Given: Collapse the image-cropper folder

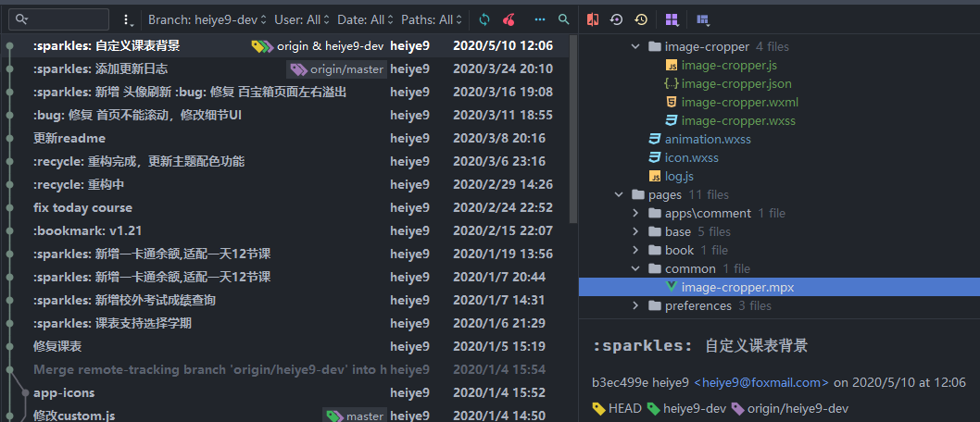Looking at the screenshot, I should click(x=635, y=46).
